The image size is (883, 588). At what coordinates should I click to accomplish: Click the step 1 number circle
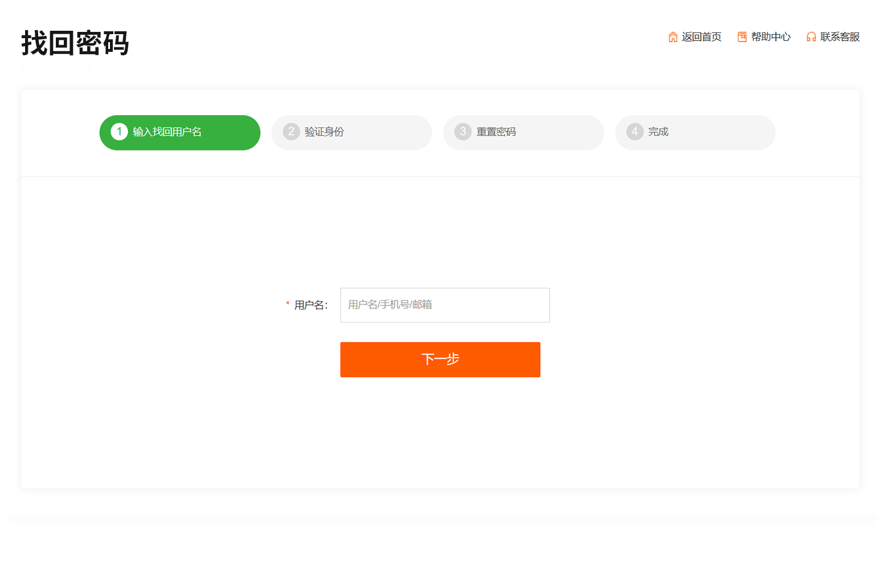[119, 132]
